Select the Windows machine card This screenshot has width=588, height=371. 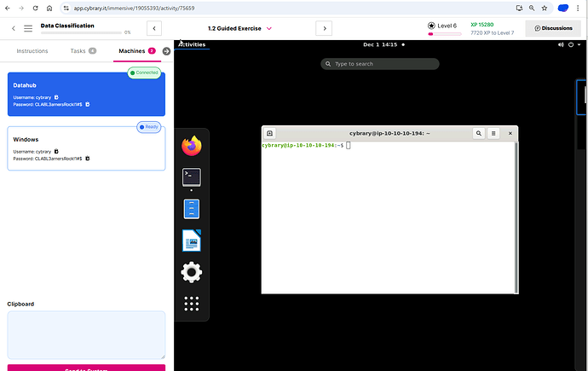[x=85, y=148]
